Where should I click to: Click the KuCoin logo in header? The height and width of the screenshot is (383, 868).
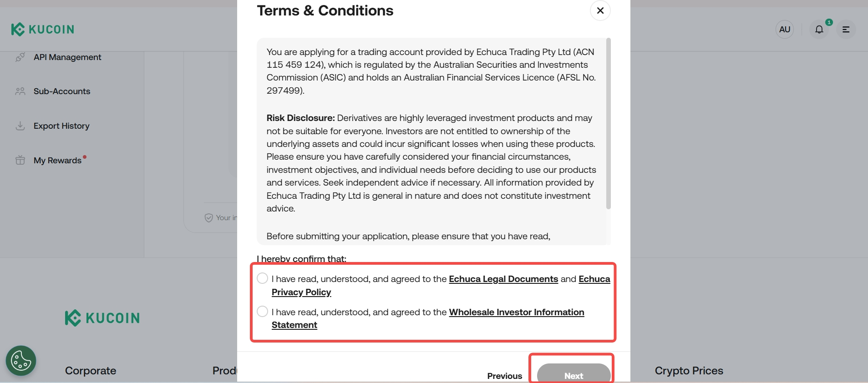[x=42, y=30]
